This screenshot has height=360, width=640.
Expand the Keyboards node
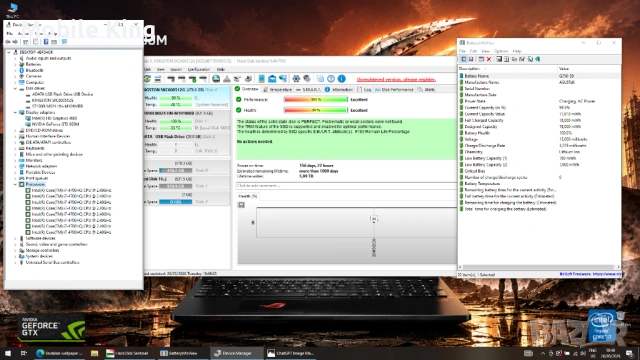click(16, 148)
